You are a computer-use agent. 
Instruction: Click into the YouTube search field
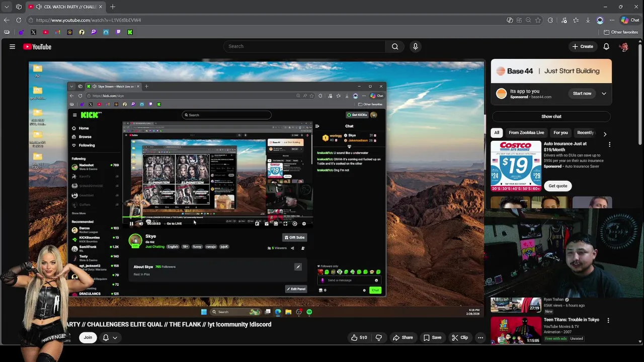click(x=305, y=46)
